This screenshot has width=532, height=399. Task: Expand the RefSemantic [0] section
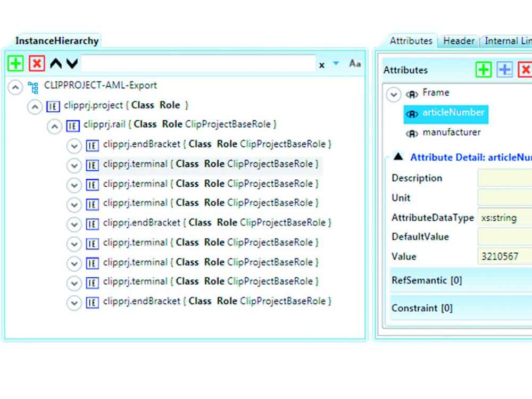click(461, 280)
